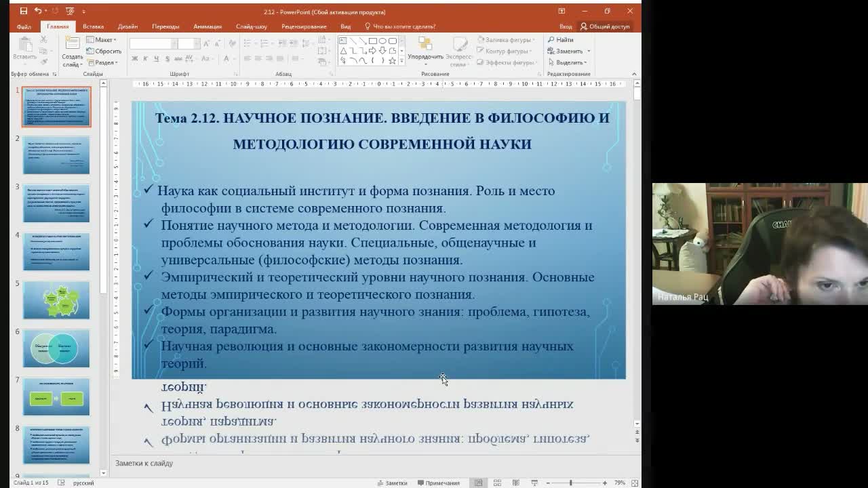Image resolution: width=868 pixels, height=488 pixels.
Task: Insert a rectangle shape from the shapes gallery
Action: tap(372, 41)
